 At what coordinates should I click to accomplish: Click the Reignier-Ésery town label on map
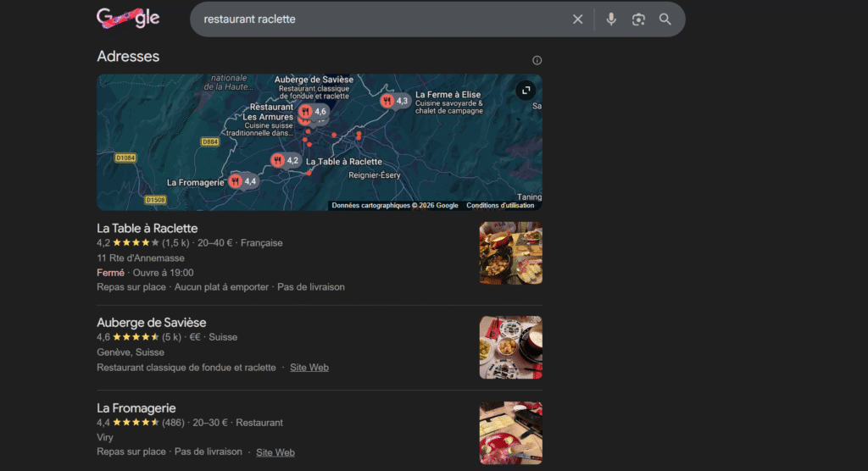tap(374, 175)
